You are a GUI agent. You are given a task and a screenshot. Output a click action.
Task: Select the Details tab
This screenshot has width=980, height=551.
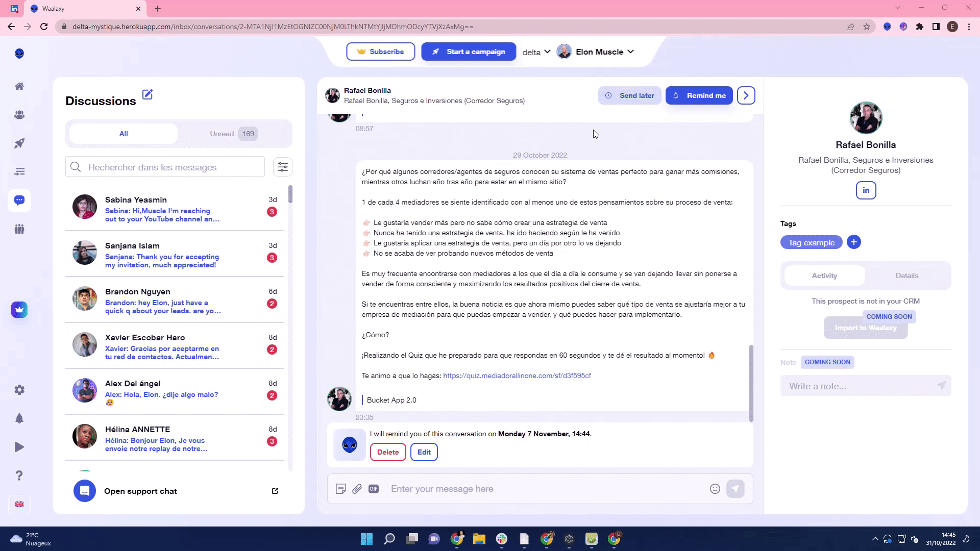(x=907, y=275)
